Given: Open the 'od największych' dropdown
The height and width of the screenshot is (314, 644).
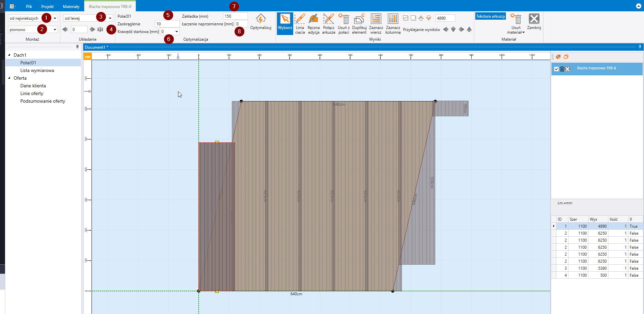Looking at the screenshot, I should [x=55, y=18].
